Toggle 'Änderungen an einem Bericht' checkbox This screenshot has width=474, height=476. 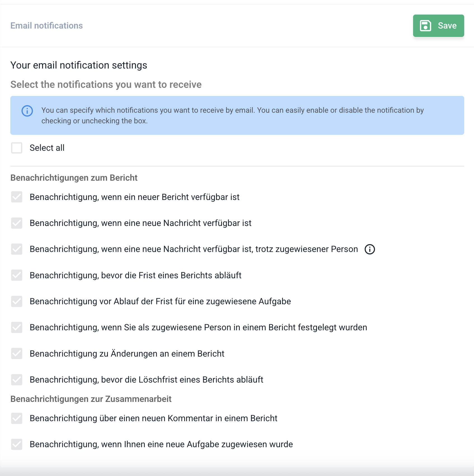[17, 354]
